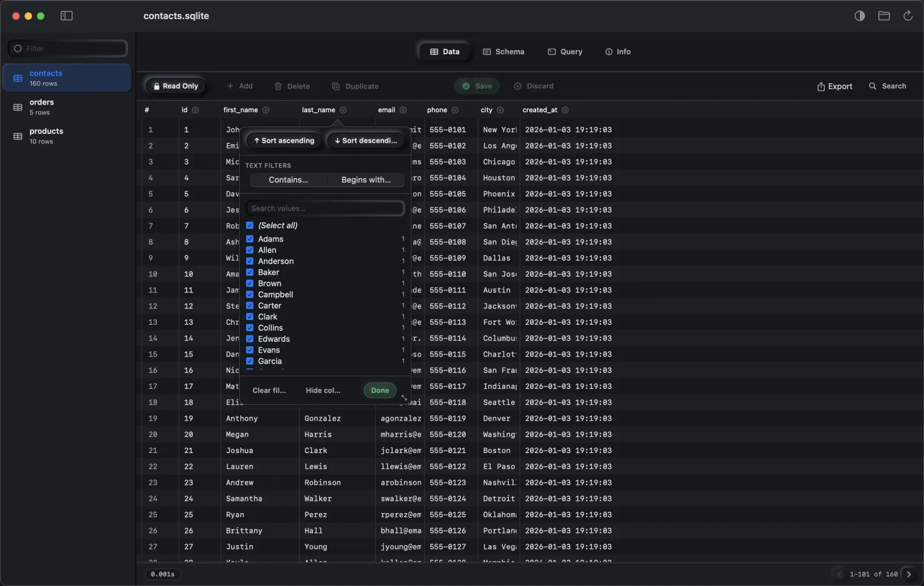Screen dimensions: 924x586
Task: Switch appearance with the half-circle theme icon
Action: pyautogui.click(x=860, y=16)
